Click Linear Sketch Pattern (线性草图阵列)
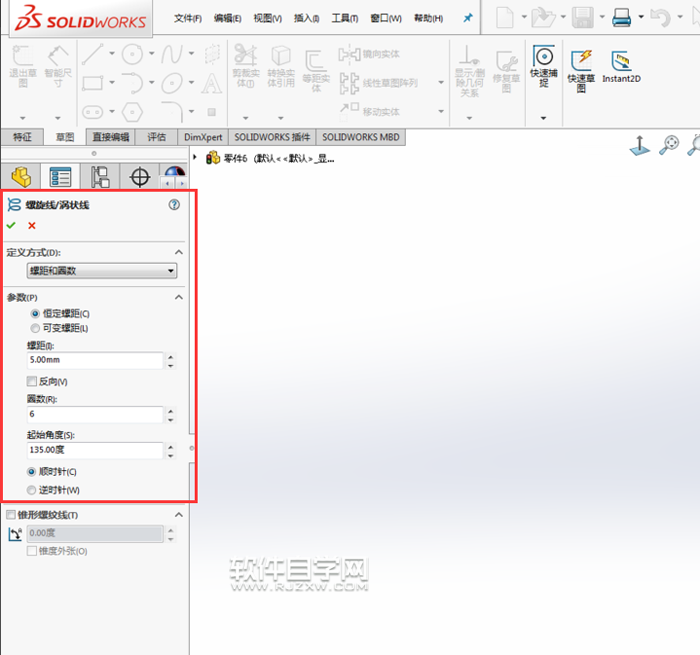Image resolution: width=700 pixels, height=655 pixels. [x=379, y=83]
